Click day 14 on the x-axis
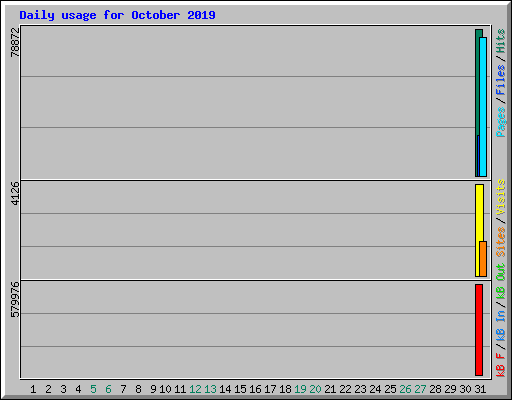512x400 pixels. point(225,389)
